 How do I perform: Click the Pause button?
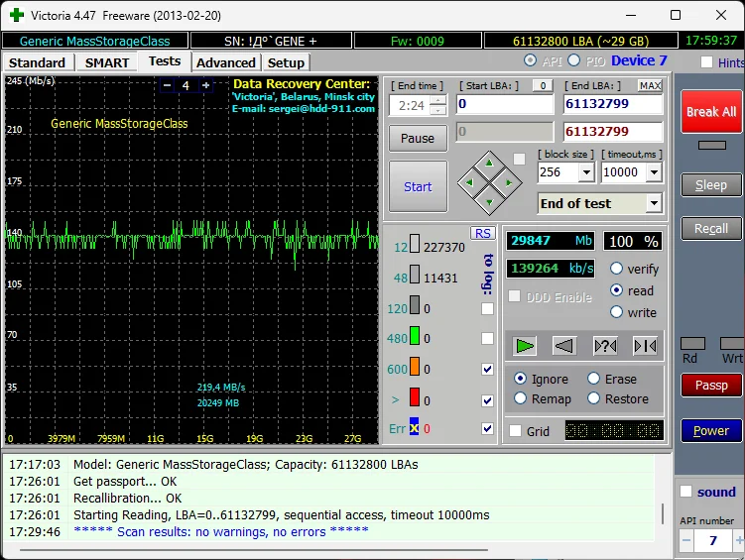[x=418, y=138]
